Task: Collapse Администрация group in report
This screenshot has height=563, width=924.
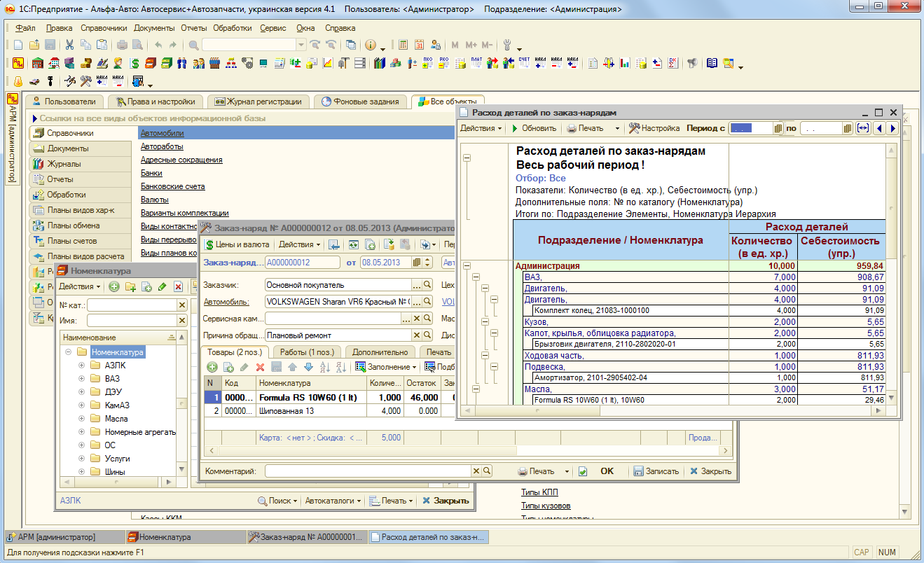Action: [467, 266]
